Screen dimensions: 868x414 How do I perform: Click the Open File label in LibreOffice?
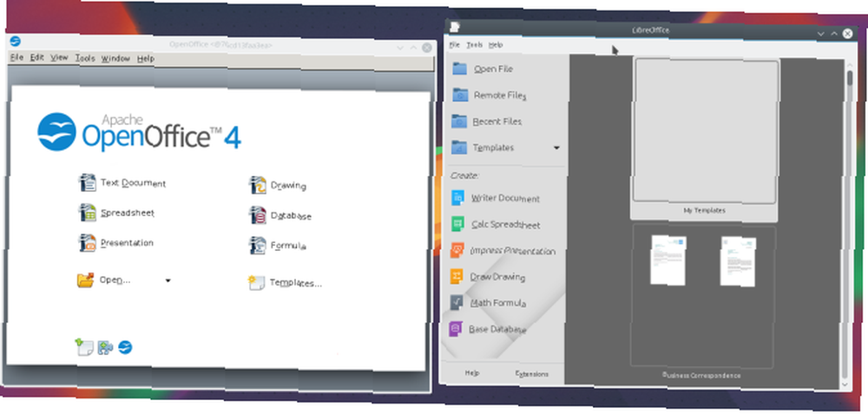click(x=493, y=69)
